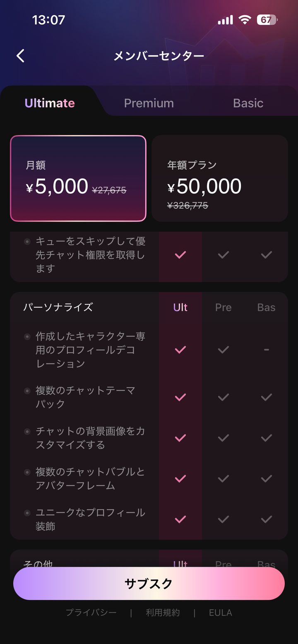The width and height of the screenshot is (298, 644).
Task: Tap the cellular signal bars icon
Action: (225, 20)
